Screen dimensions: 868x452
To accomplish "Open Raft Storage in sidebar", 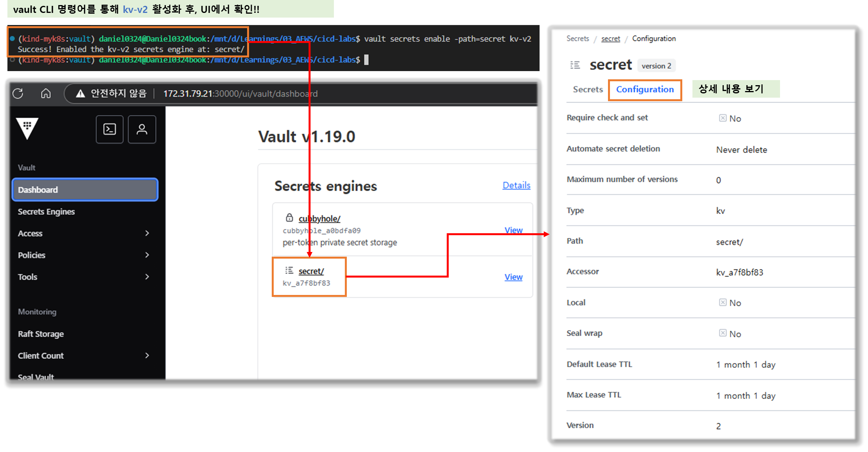I will [x=41, y=334].
